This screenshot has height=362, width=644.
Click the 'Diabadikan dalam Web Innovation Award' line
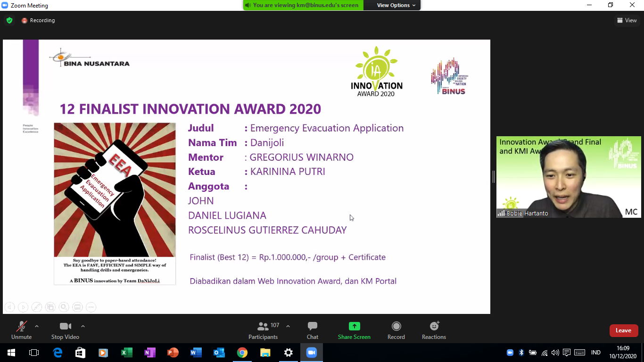pyautogui.click(x=293, y=281)
